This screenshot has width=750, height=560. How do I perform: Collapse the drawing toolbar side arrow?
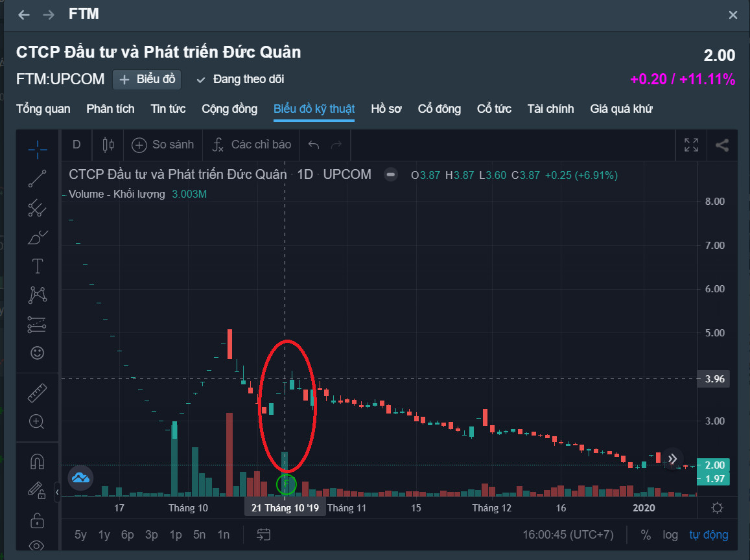(x=57, y=492)
